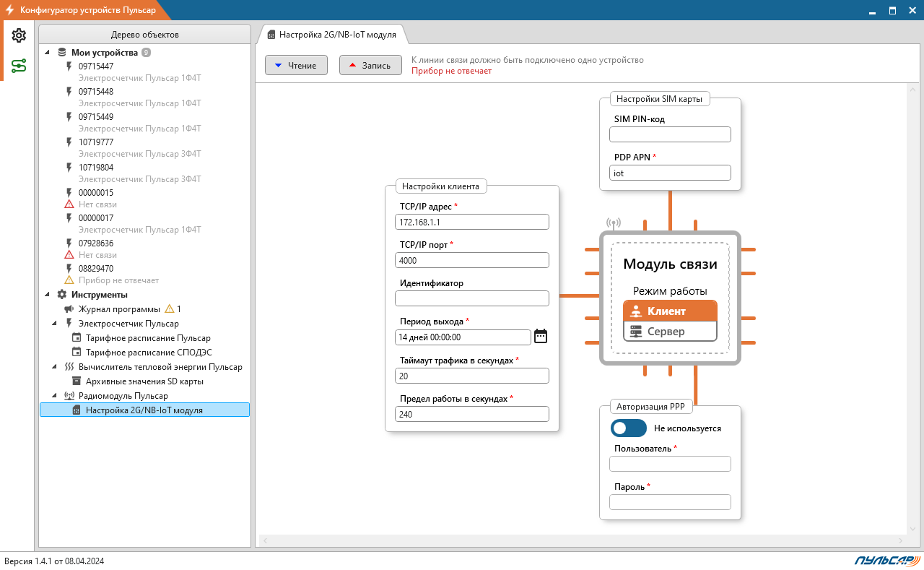
Task: Click the calendar icon of Тарифное расписание Пульсар
Action: (x=77, y=338)
